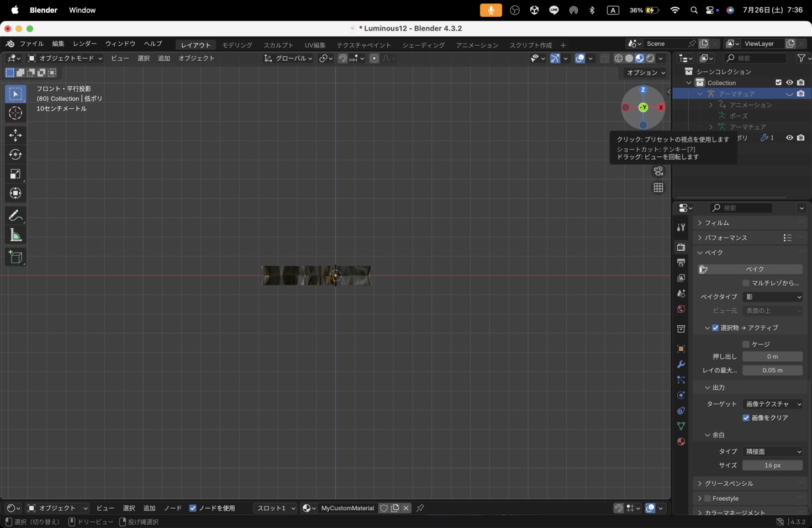Toggle viewport overlays display
The height and width of the screenshot is (528, 812).
tap(580, 59)
